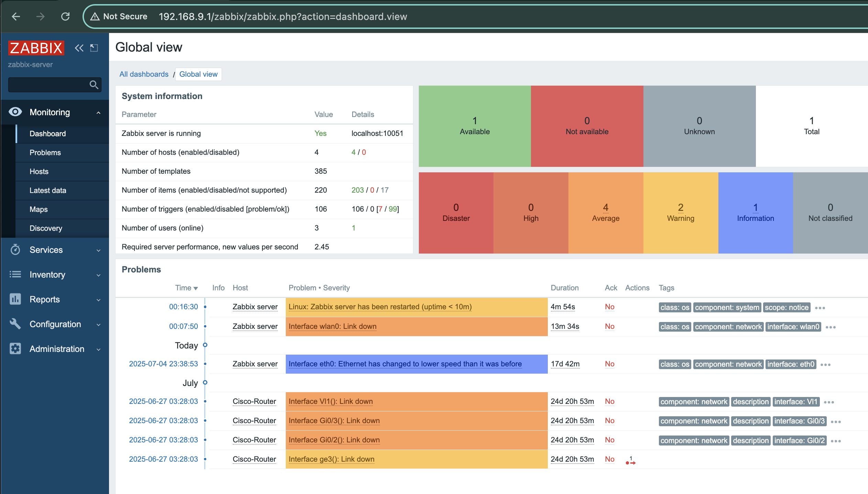Viewport: 868px width, 494px height.
Task: Expand the Configuration menu chevron
Action: (99, 324)
